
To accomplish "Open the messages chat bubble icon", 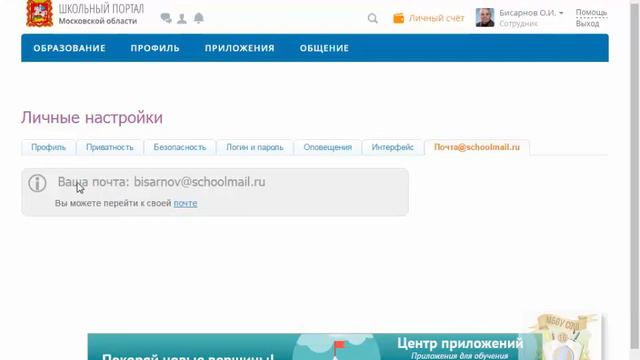I will tap(166, 18).
